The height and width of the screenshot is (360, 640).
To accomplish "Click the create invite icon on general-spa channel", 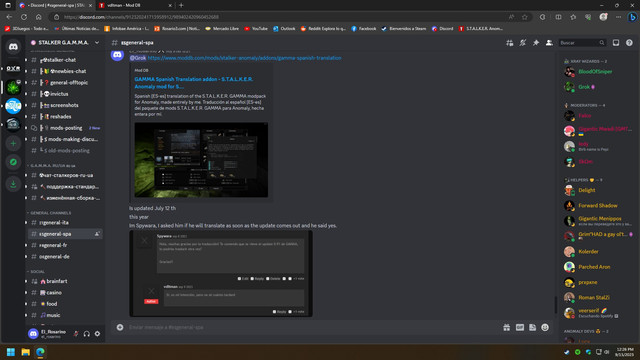I will pos(97,234).
